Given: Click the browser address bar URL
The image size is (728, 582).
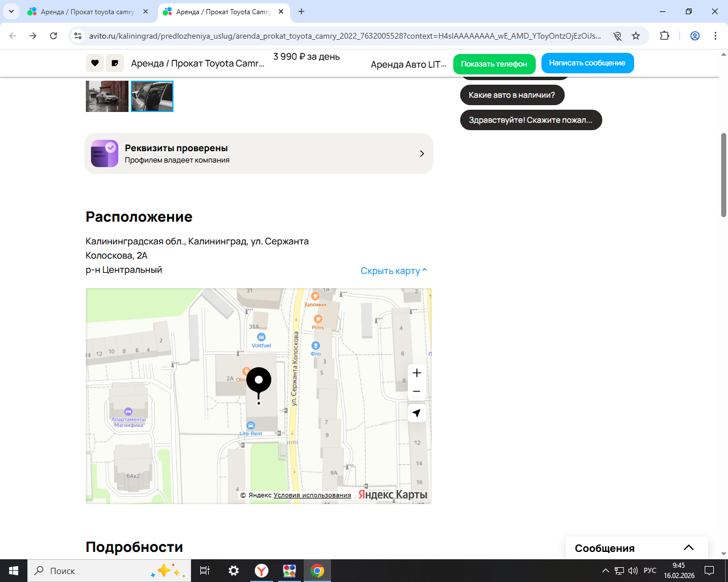Looking at the screenshot, I should click(x=345, y=36).
